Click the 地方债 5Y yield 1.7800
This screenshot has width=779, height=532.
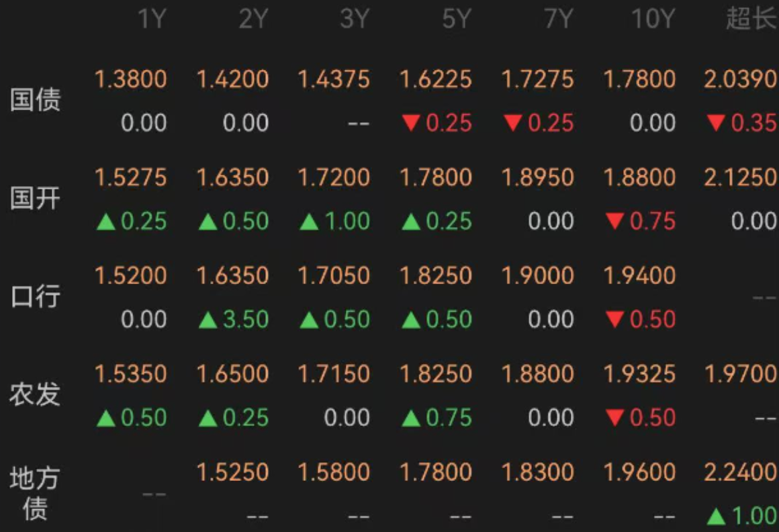point(436,472)
